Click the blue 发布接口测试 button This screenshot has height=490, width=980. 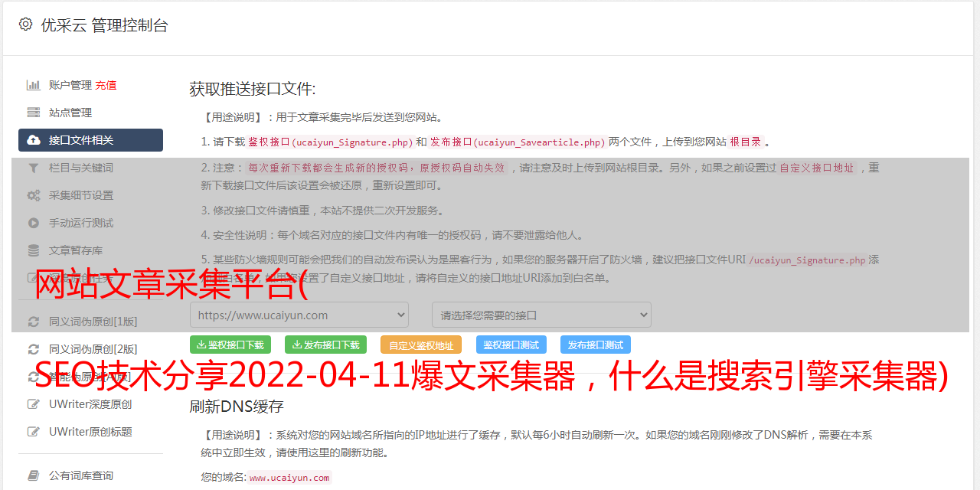[x=596, y=345]
